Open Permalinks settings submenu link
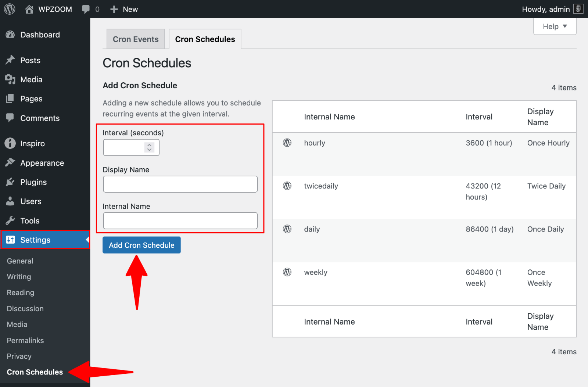This screenshot has height=387, width=588. tap(25, 340)
